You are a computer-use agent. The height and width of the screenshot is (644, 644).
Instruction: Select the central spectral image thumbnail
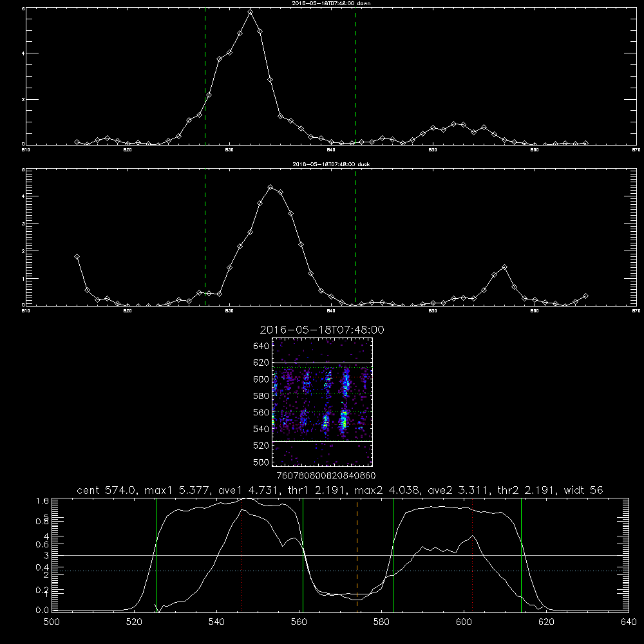(x=322, y=402)
